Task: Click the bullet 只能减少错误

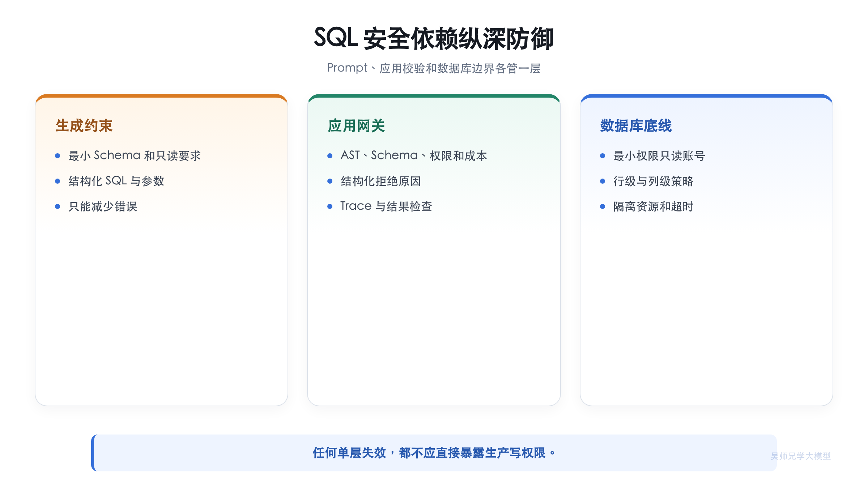Action: tap(103, 206)
